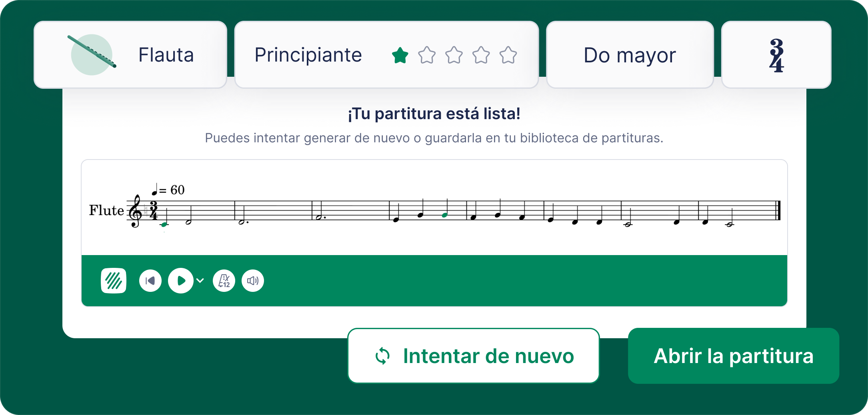Open the 3/4 time signature selector
This screenshot has width=868, height=415.
point(776,55)
